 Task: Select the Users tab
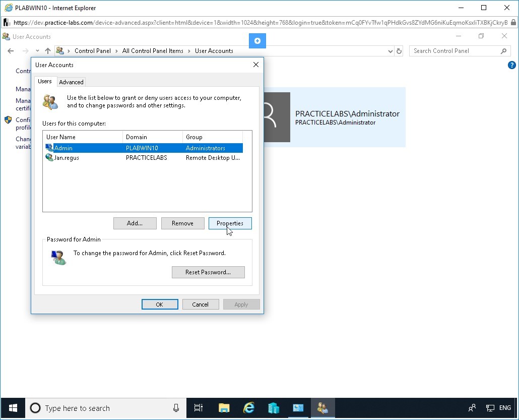pyautogui.click(x=45, y=82)
